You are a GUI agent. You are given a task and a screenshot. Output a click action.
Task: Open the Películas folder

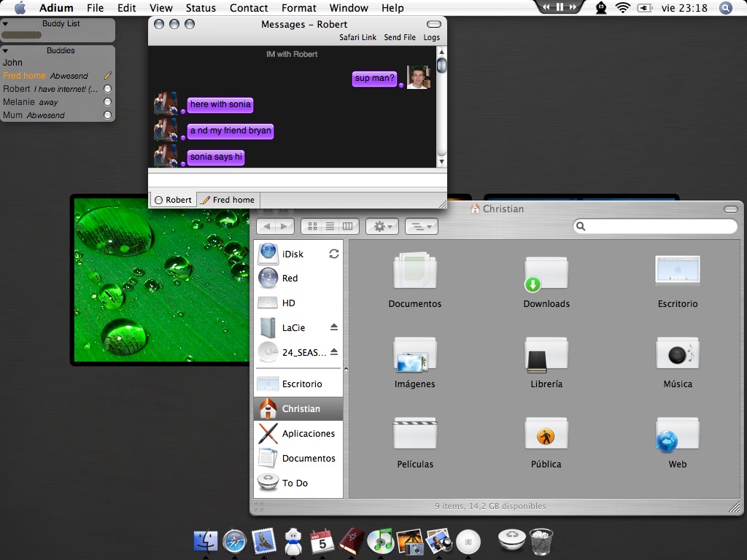[414, 433]
